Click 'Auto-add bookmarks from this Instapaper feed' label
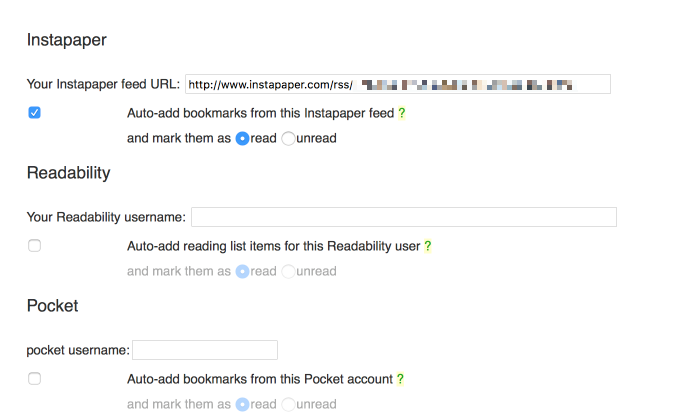Viewport: 684px width, 420px height. point(260,114)
